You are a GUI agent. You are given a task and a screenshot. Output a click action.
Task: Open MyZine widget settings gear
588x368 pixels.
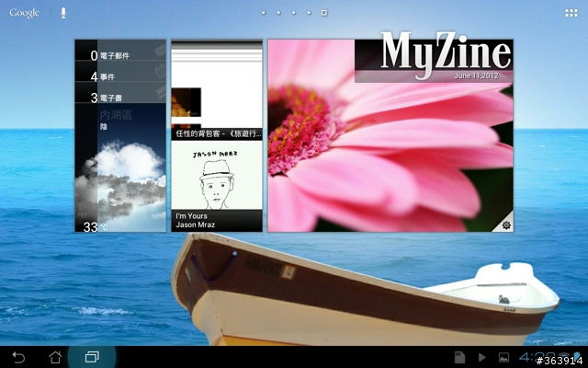tap(506, 224)
